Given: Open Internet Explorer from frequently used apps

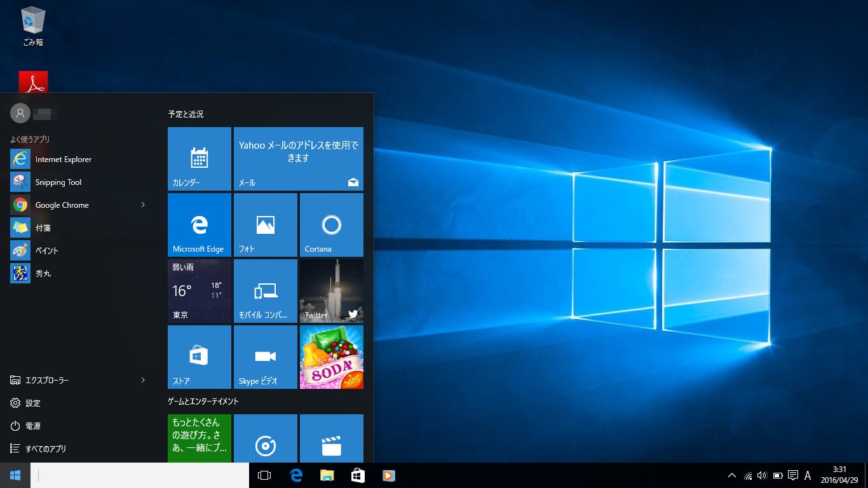Looking at the screenshot, I should pos(79,159).
